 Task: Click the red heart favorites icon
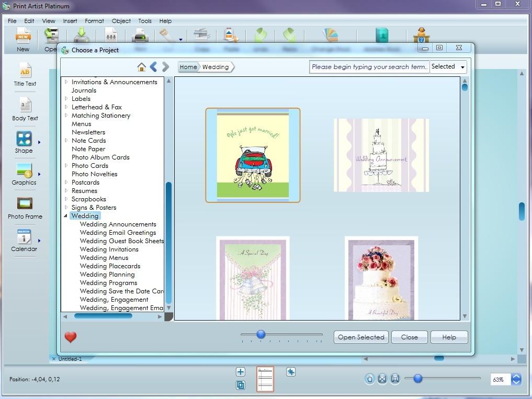pyautogui.click(x=71, y=337)
